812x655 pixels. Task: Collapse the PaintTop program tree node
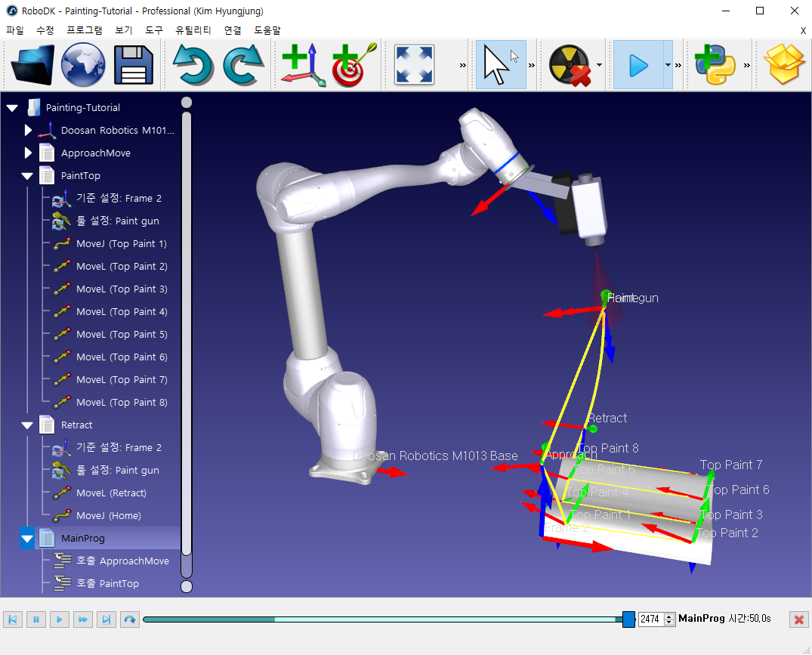[x=28, y=176]
